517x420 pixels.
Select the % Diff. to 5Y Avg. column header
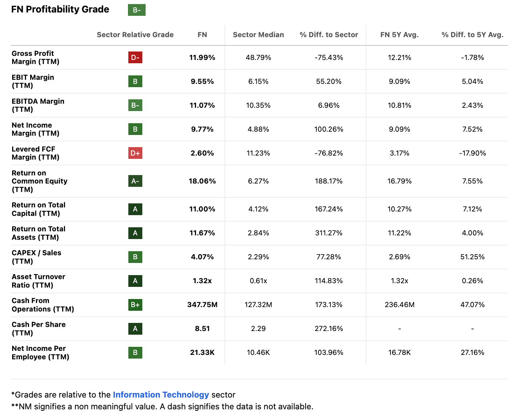click(472, 35)
